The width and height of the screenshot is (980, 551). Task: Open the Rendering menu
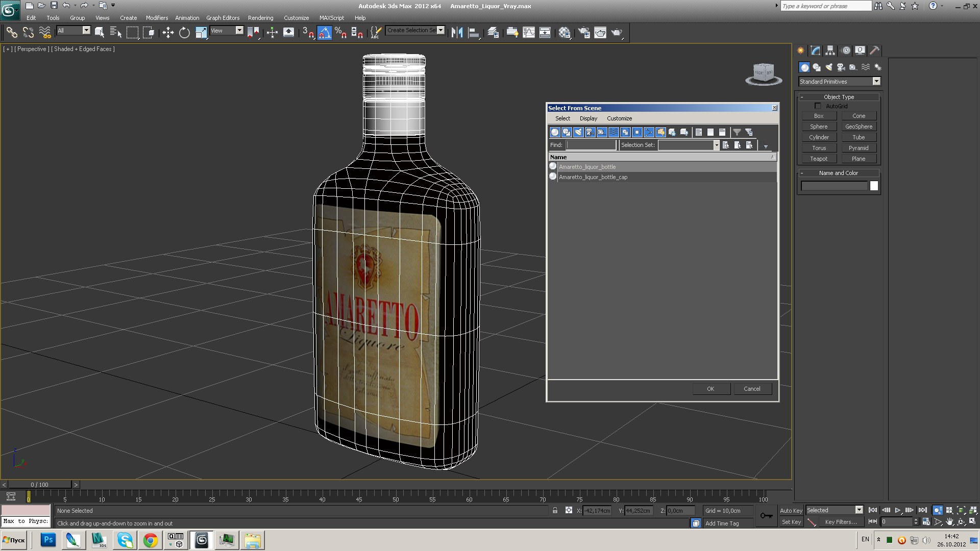tap(260, 18)
